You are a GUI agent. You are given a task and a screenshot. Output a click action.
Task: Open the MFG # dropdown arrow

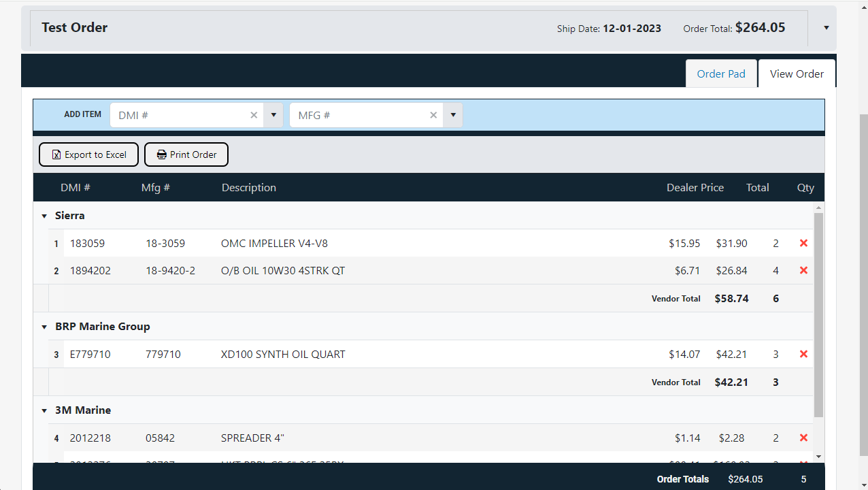tap(453, 115)
